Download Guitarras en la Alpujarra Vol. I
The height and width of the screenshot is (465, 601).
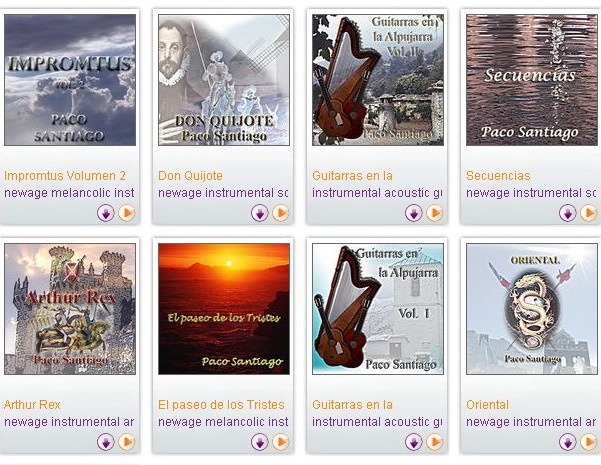click(x=414, y=442)
